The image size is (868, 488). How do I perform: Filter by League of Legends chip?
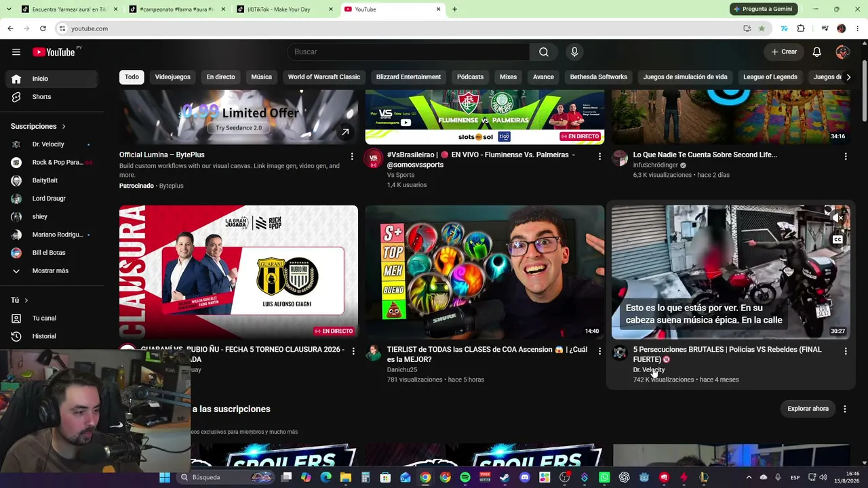[770, 77]
